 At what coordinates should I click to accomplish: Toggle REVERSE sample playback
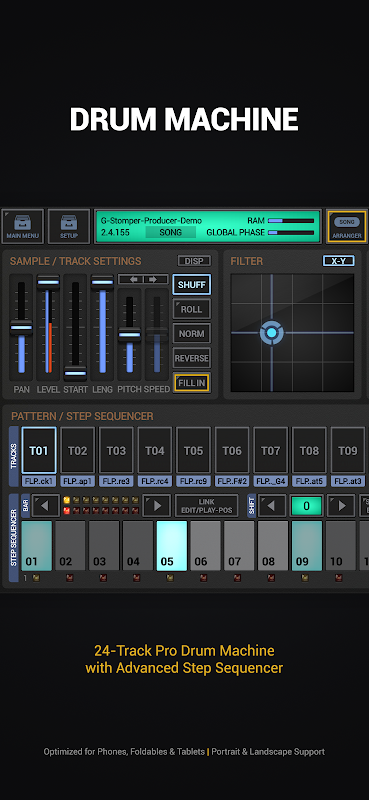pos(191,358)
